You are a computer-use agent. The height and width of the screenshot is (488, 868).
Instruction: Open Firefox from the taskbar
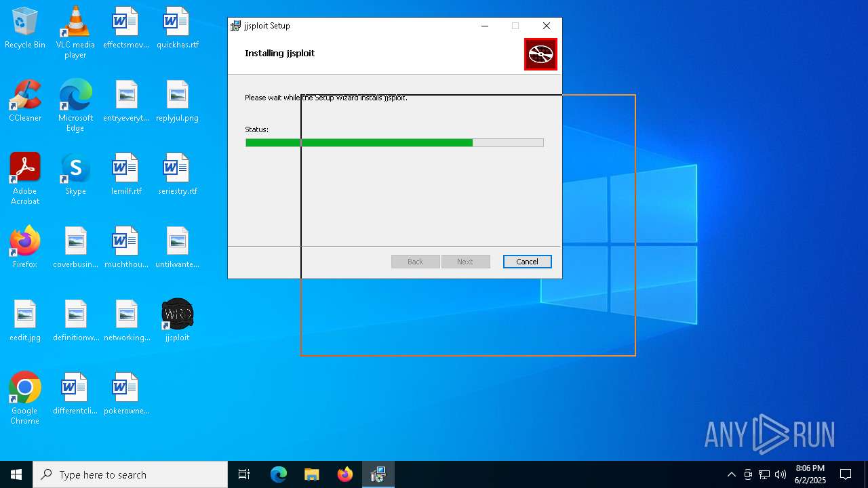coord(345,474)
